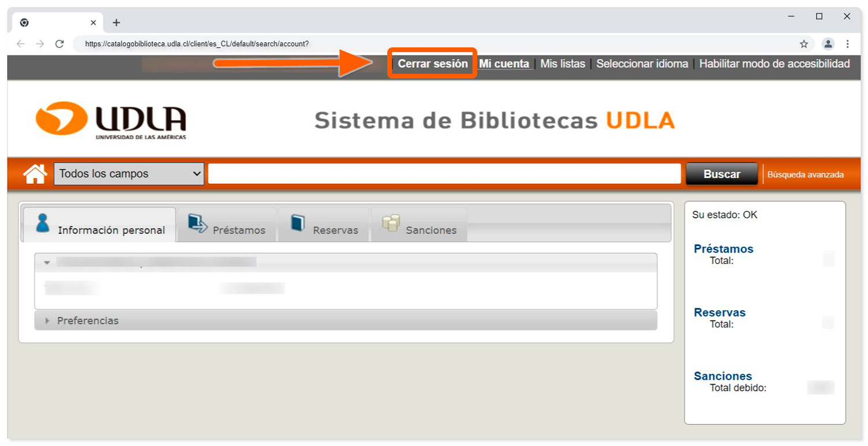Click the UDLA university logo
This screenshot has width=868, height=446.
tap(111, 121)
